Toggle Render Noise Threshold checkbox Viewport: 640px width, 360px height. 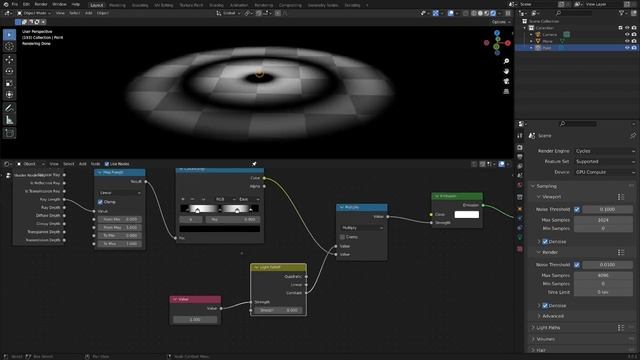[x=577, y=265]
